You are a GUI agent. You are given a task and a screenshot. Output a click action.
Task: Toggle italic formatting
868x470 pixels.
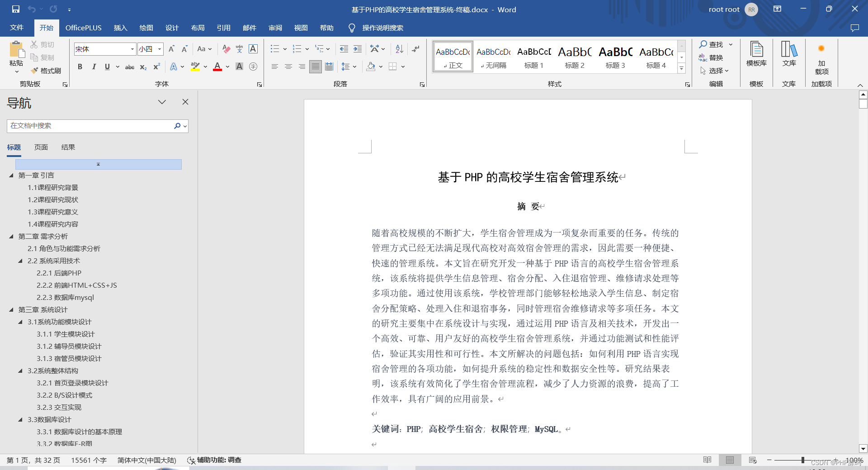94,67
